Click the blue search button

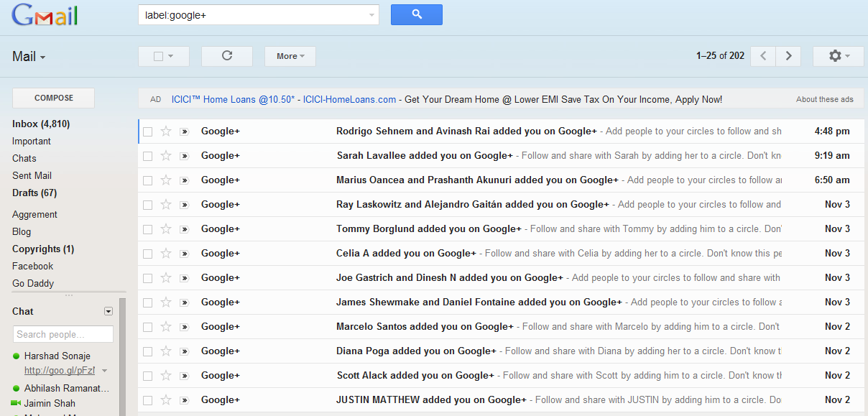tap(416, 14)
